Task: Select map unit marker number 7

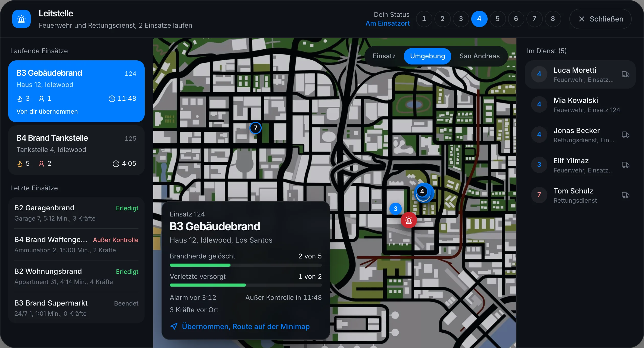Action: click(255, 128)
